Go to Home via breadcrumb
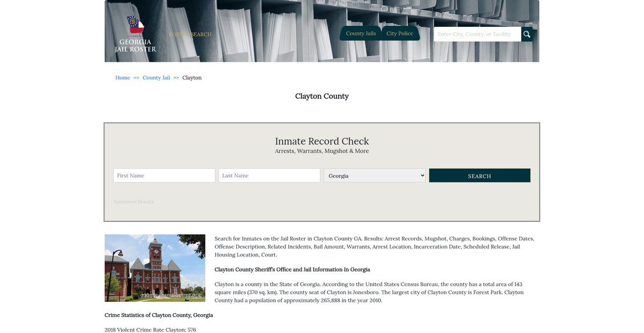This screenshot has width=644, height=333. pos(123,78)
